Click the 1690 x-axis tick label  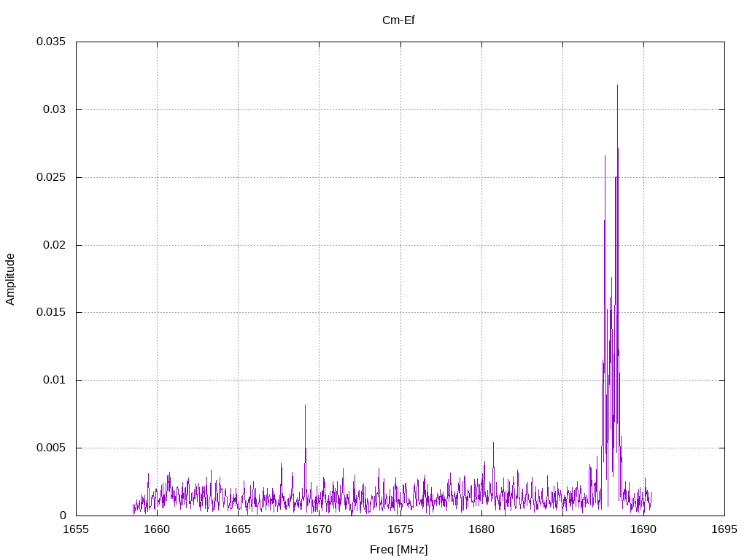click(x=643, y=529)
